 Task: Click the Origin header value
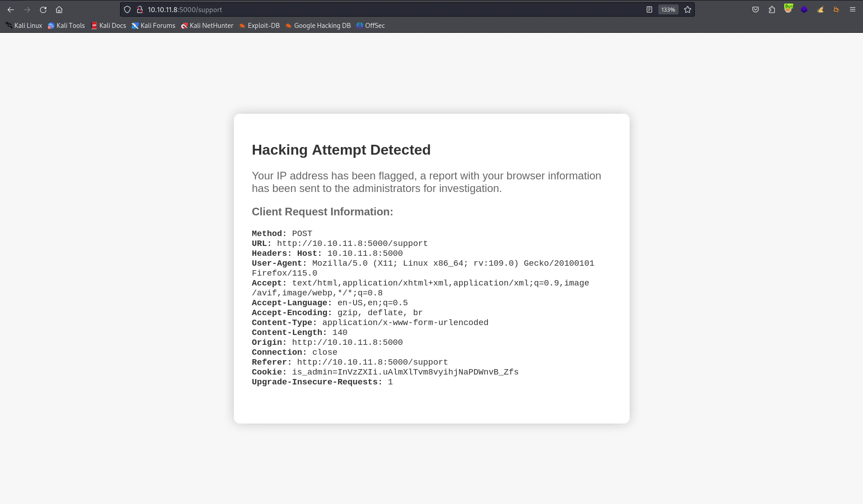pos(347,342)
